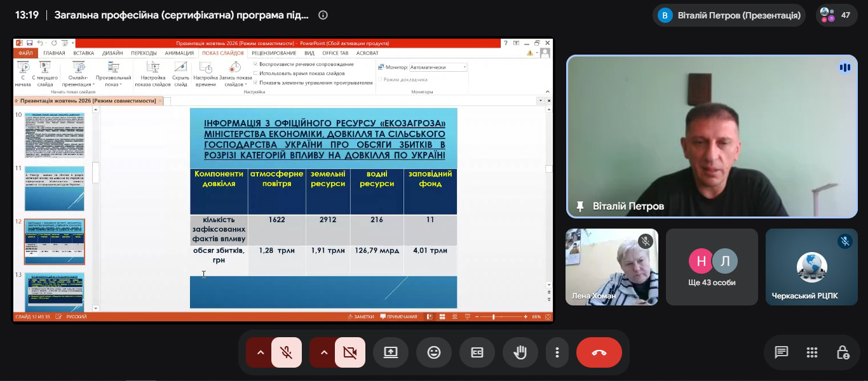Expand audio settings chevron beside microphone
Viewport: 868px width, 381px height.
260,352
